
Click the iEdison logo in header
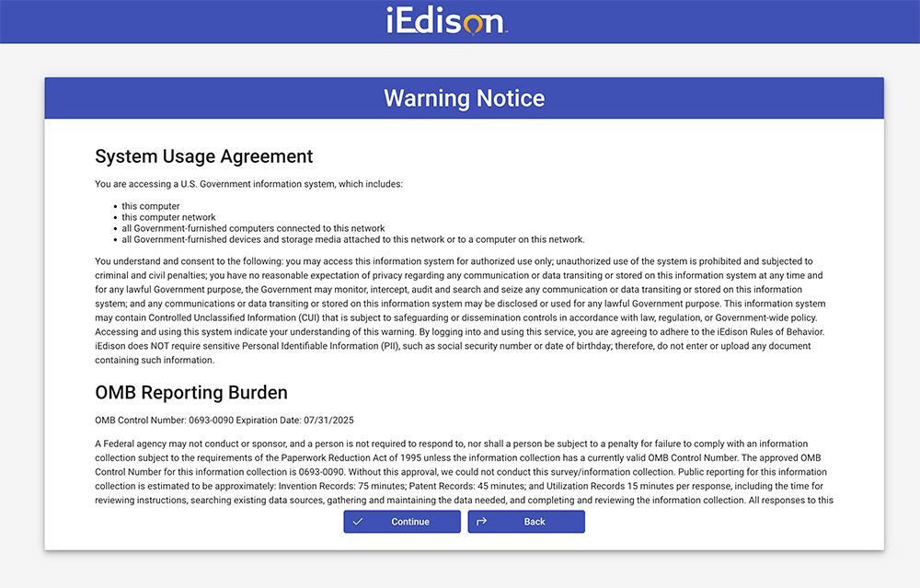(x=446, y=20)
